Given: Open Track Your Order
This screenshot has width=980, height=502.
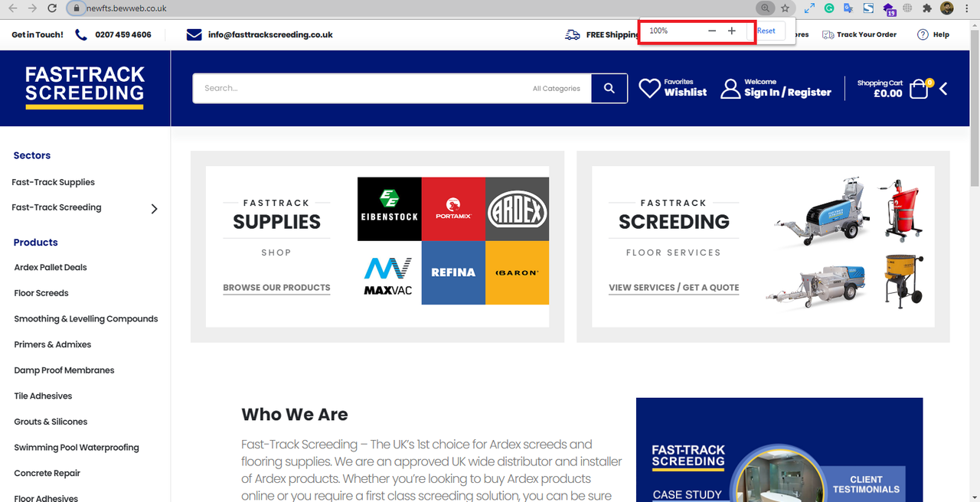Looking at the screenshot, I should click(x=859, y=34).
